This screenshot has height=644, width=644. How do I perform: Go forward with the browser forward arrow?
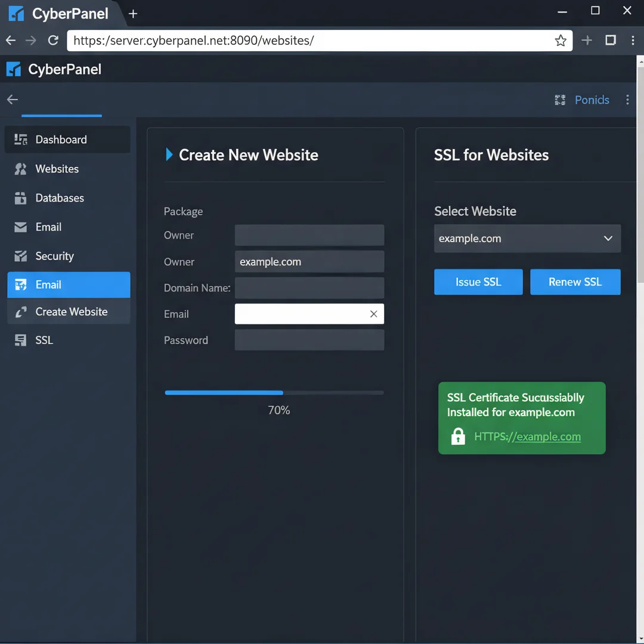pyautogui.click(x=31, y=41)
